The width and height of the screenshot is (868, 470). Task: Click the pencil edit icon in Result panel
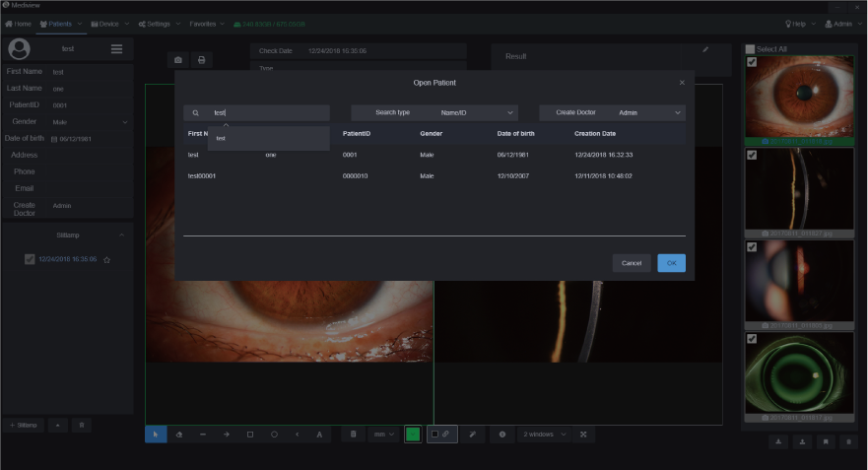(x=705, y=50)
